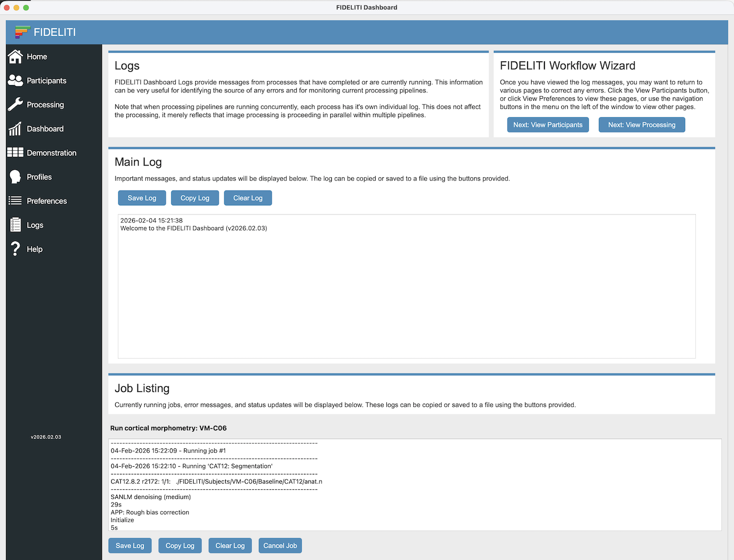Image resolution: width=734 pixels, height=560 pixels.
Task: Save the Job Listing log
Action: point(130,546)
